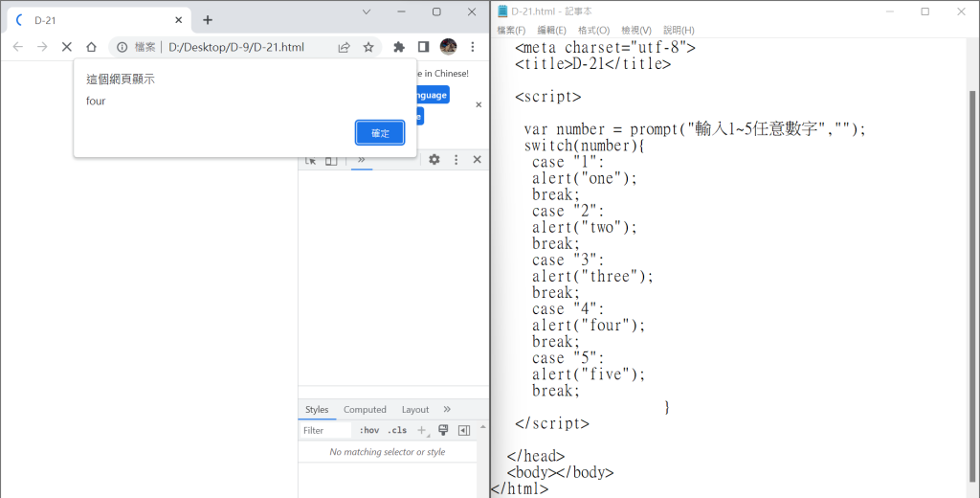Click 'No matching selector or style' text
980x498 pixels.
point(388,452)
